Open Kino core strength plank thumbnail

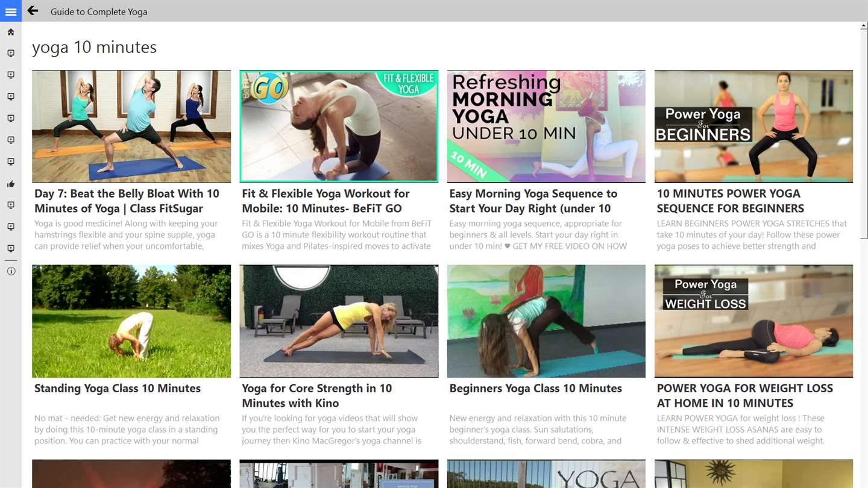point(339,321)
